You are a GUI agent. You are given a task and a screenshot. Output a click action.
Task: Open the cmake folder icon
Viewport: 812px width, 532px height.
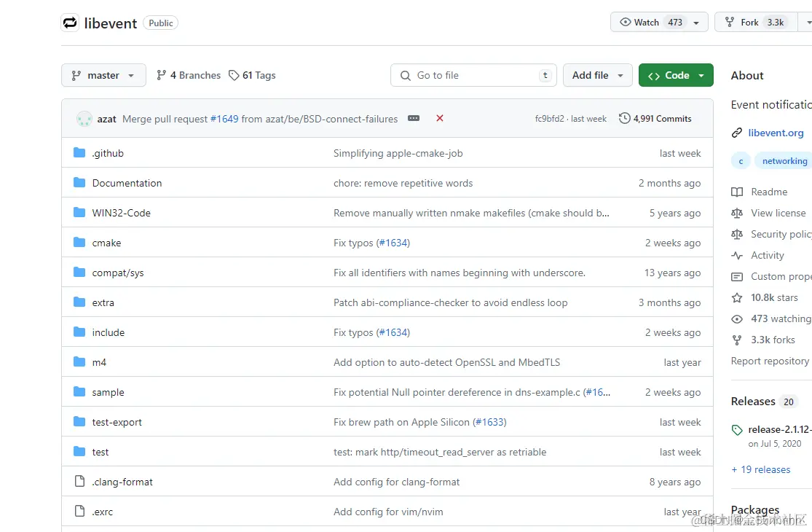[x=79, y=243]
